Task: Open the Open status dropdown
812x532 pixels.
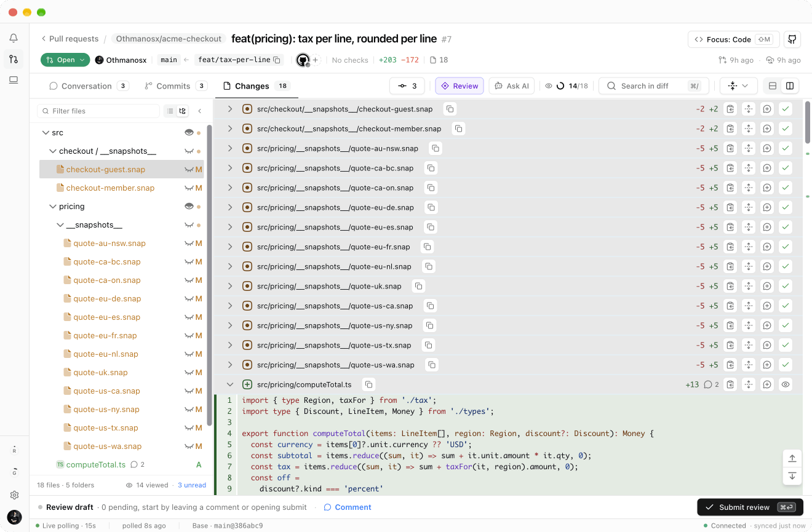Action: [66, 60]
